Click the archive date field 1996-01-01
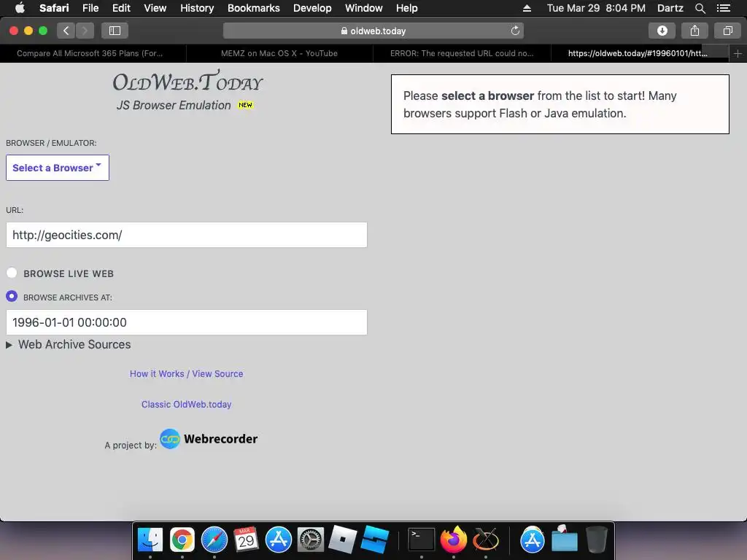This screenshot has height=560, width=747. click(186, 322)
